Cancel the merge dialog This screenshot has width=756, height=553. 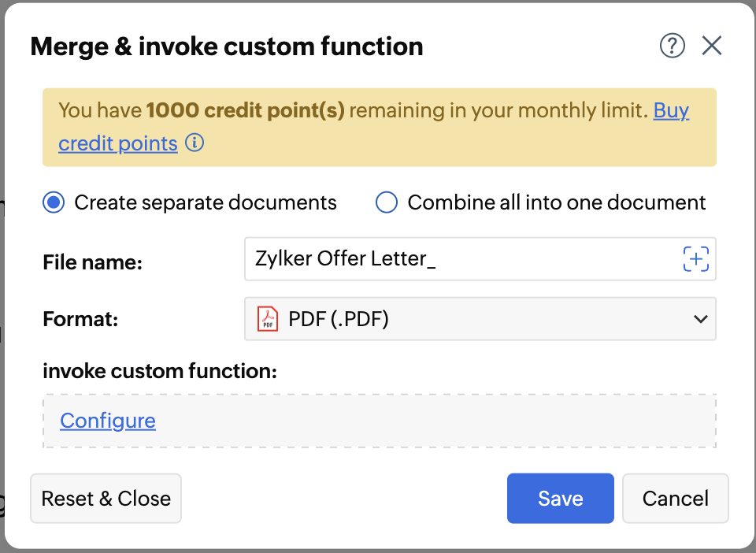click(675, 499)
